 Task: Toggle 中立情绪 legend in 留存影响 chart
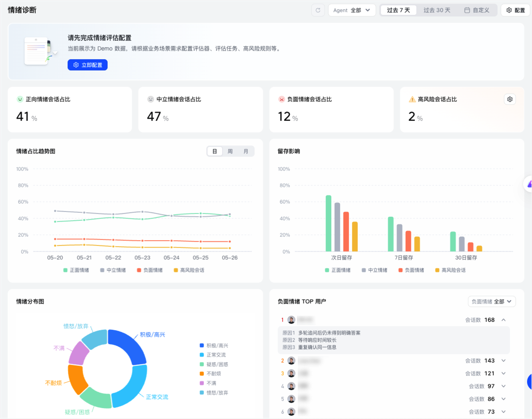tap(375, 270)
